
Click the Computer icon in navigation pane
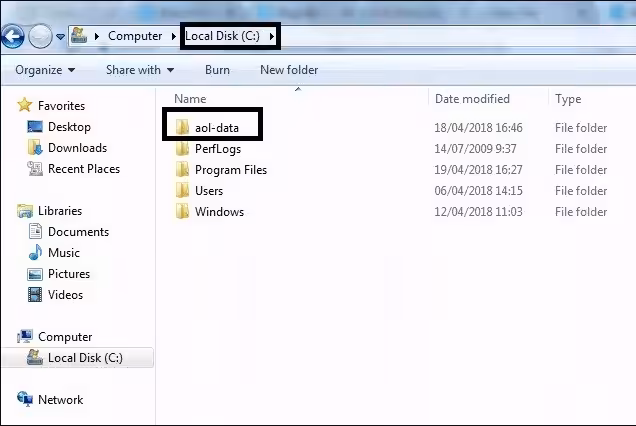(25, 336)
